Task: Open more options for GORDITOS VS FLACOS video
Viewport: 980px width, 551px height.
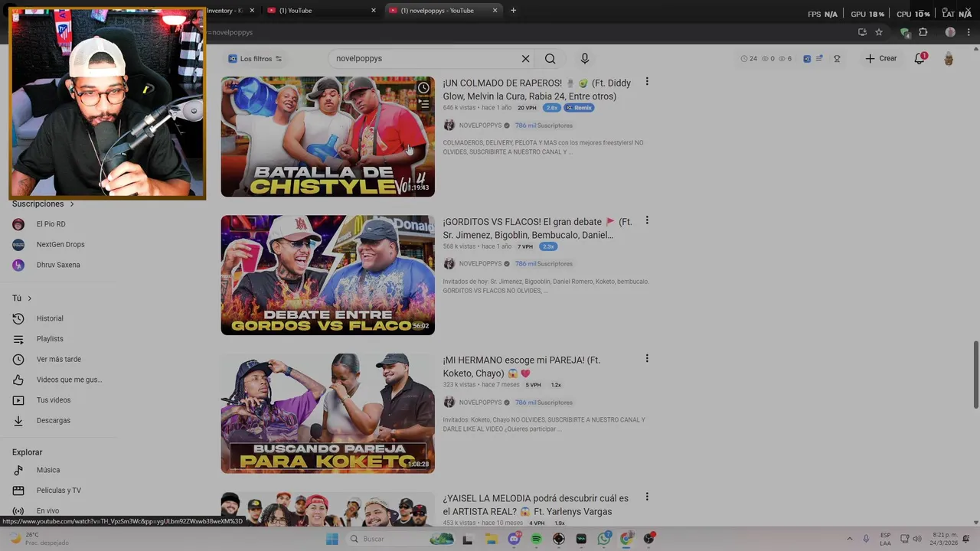Action: click(647, 220)
